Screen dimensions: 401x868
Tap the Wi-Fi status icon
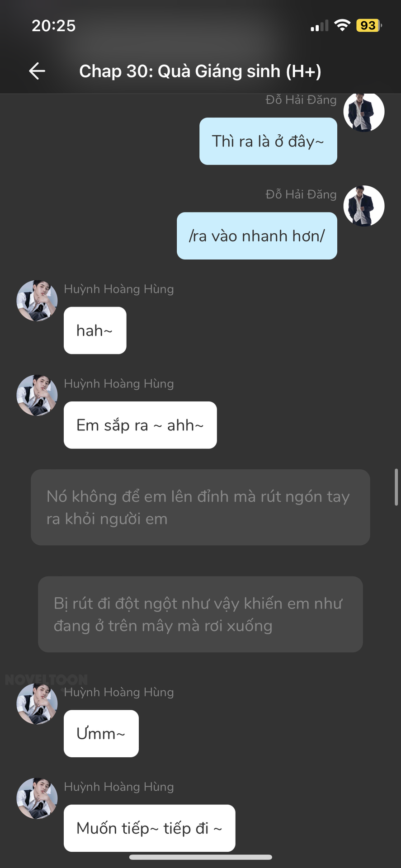342,25
